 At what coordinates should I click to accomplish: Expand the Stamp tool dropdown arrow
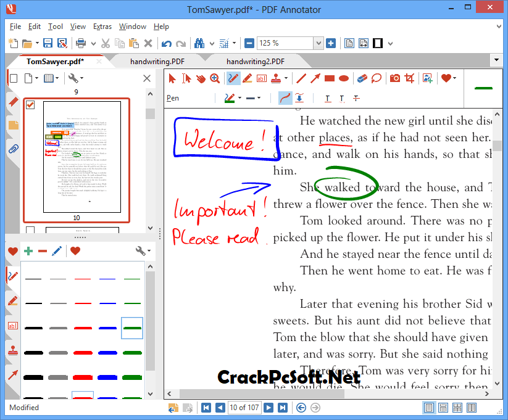286,78
